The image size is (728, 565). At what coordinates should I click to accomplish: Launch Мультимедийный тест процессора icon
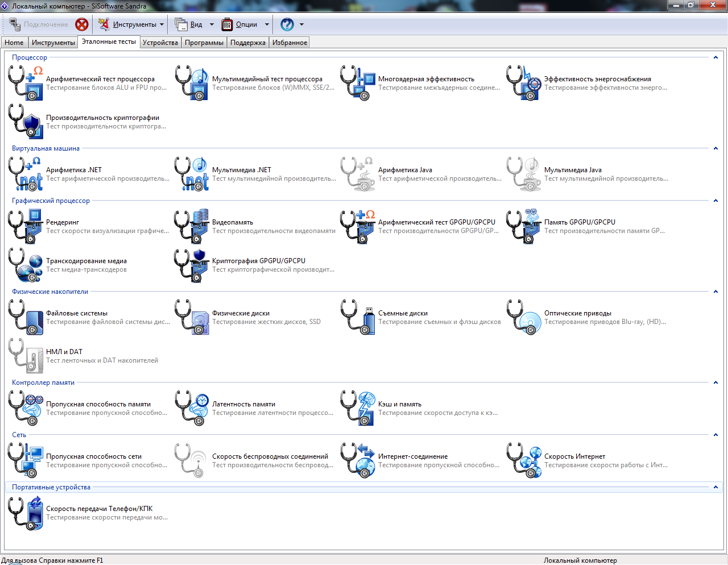tap(192, 83)
